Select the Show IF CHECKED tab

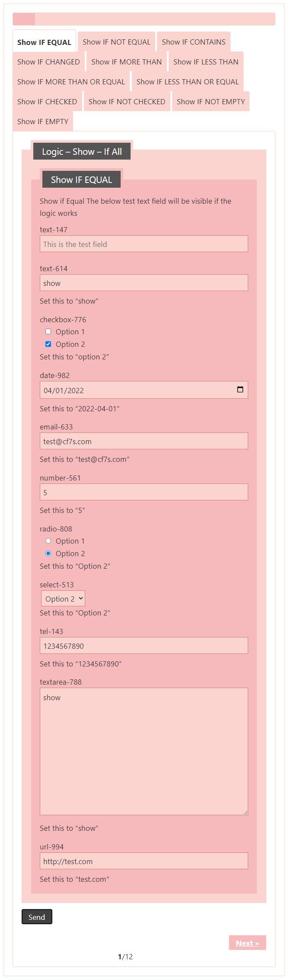[x=47, y=102]
